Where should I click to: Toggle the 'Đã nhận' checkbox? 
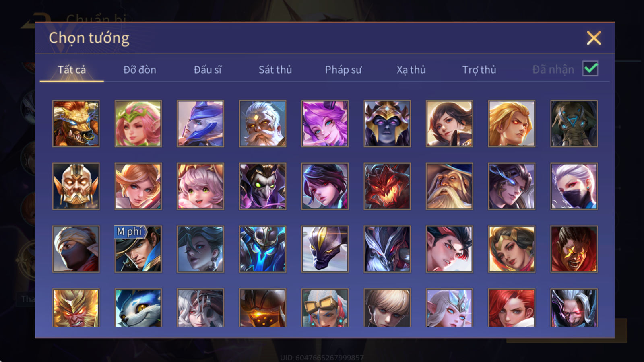590,69
